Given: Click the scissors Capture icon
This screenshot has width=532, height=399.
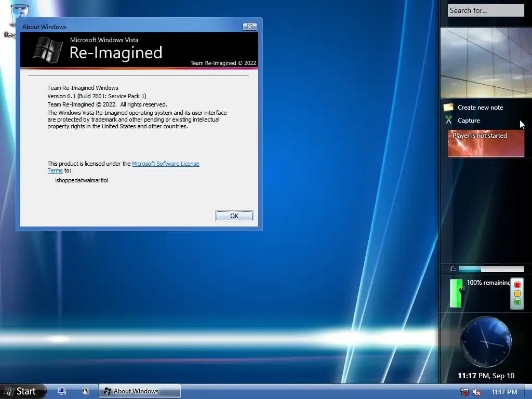Looking at the screenshot, I should point(448,120).
